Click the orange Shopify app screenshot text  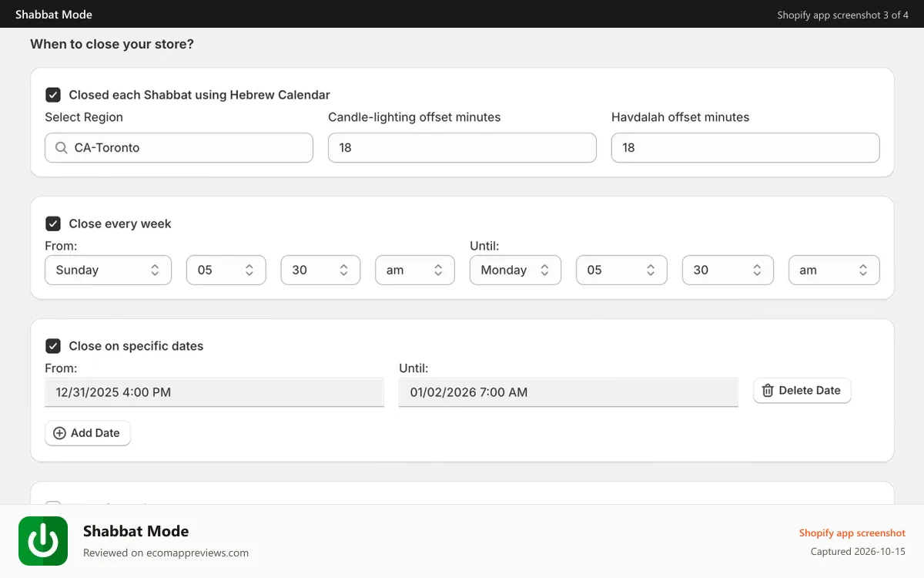(852, 533)
